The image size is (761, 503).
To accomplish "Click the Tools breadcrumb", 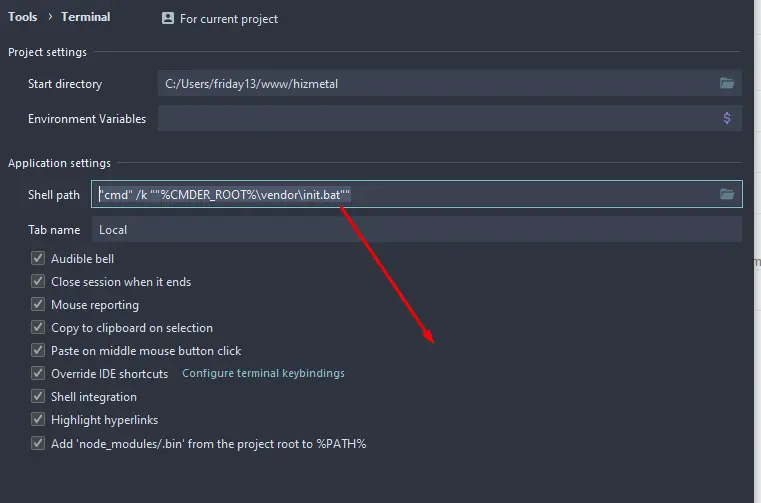I will click(x=23, y=17).
